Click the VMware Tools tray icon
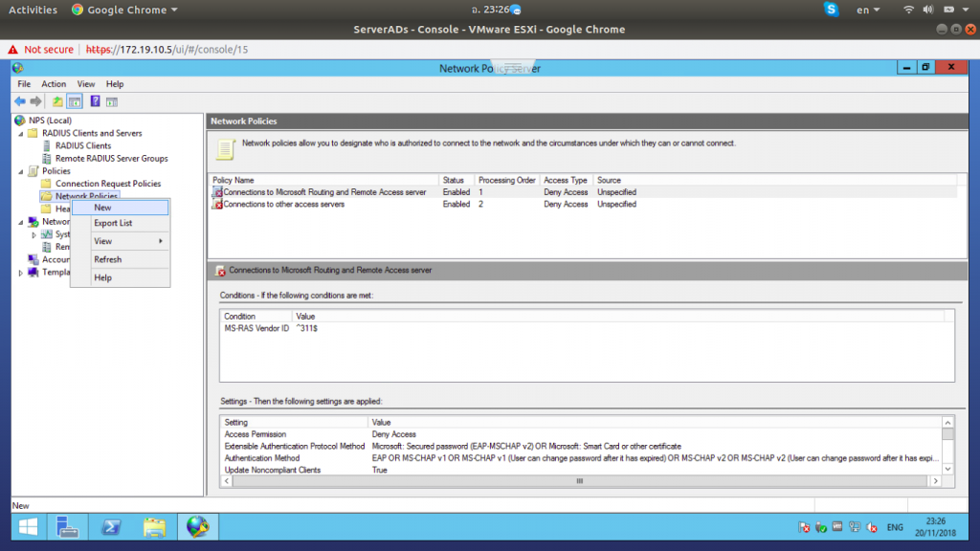Viewport: 980px width, 551px height. pyautogui.click(x=837, y=527)
